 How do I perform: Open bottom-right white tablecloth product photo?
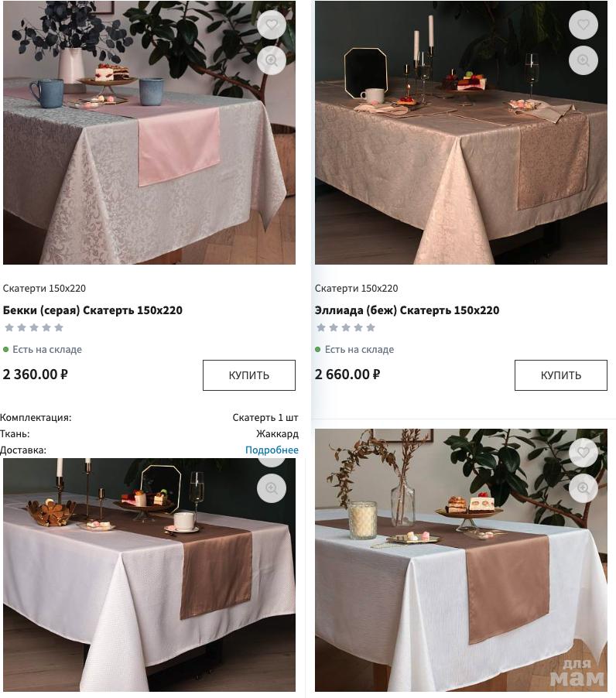coord(461,560)
